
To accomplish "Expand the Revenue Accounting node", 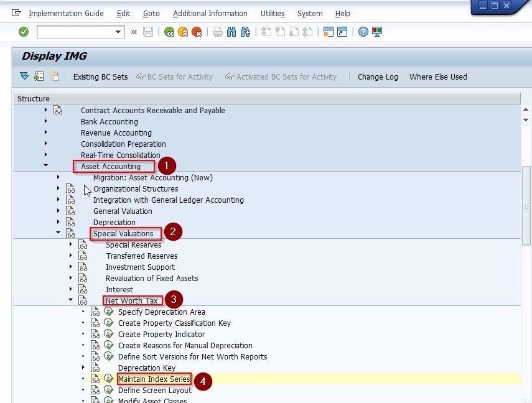I will (45, 132).
